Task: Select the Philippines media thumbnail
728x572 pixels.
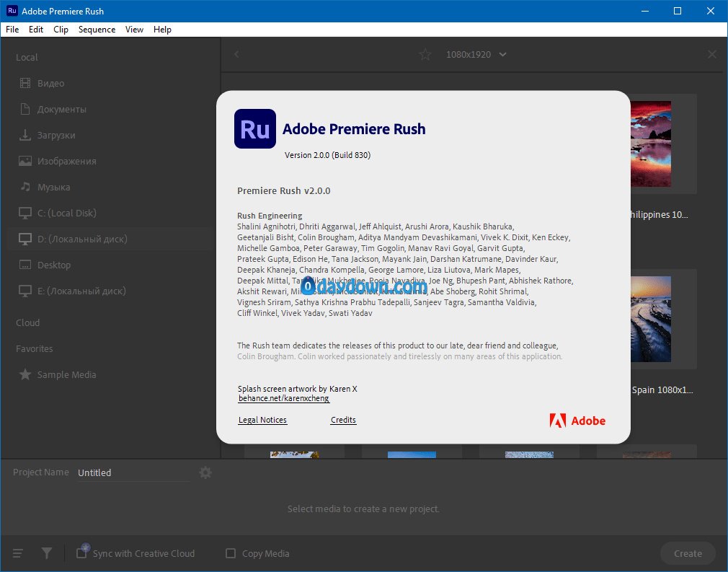Action: (x=650, y=144)
